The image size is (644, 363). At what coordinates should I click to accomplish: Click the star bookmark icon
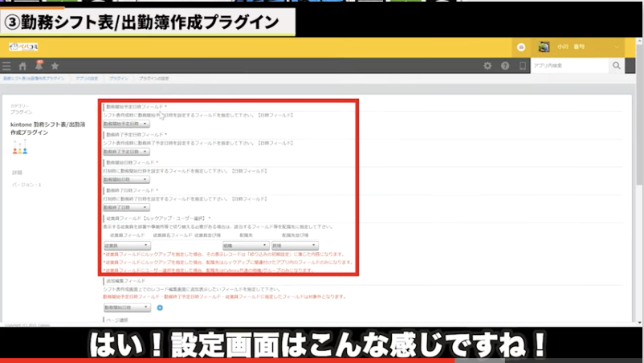[55, 66]
